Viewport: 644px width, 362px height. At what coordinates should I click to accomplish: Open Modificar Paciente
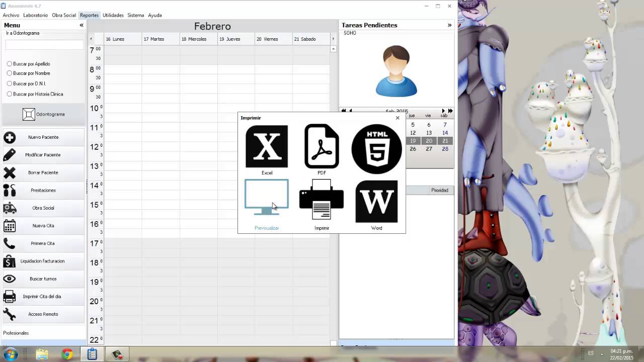(x=43, y=155)
